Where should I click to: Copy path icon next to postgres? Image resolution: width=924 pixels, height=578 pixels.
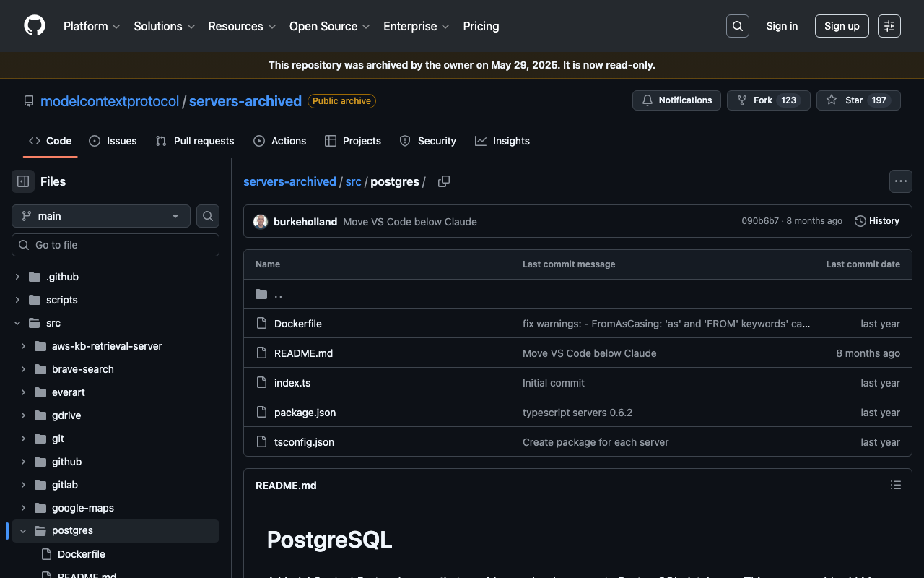(444, 181)
